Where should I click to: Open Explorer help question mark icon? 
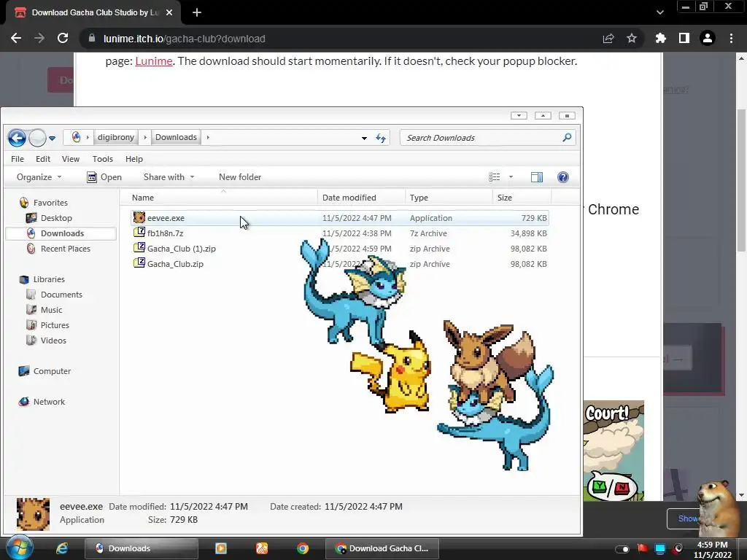[563, 177]
